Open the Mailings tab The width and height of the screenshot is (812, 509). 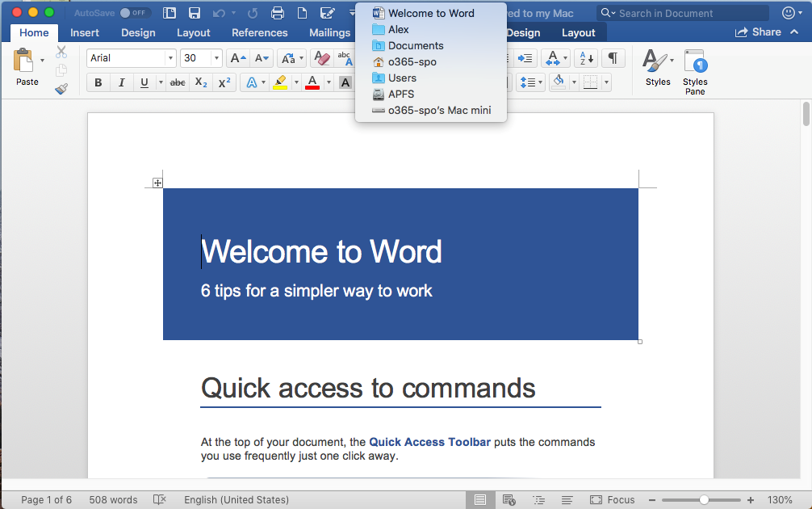[x=330, y=32]
